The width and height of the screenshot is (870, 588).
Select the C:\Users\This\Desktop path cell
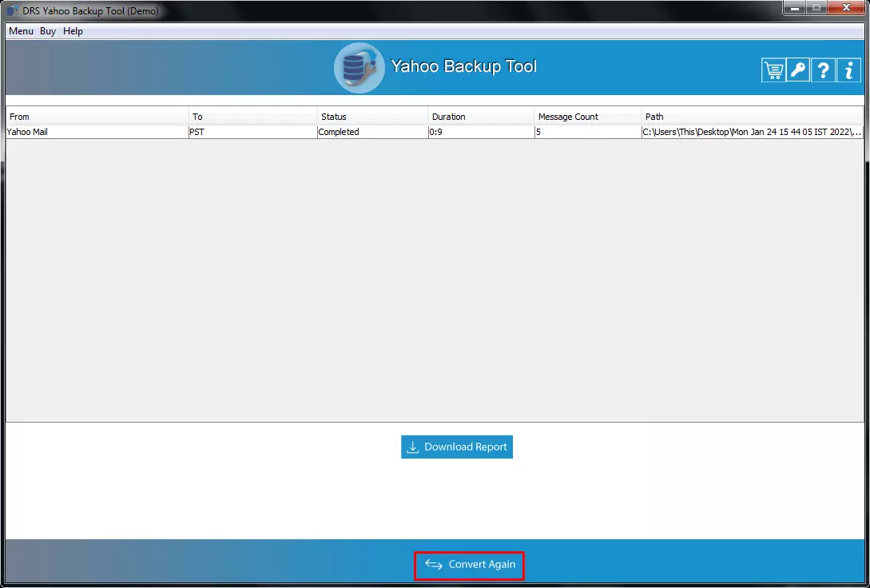(753, 132)
